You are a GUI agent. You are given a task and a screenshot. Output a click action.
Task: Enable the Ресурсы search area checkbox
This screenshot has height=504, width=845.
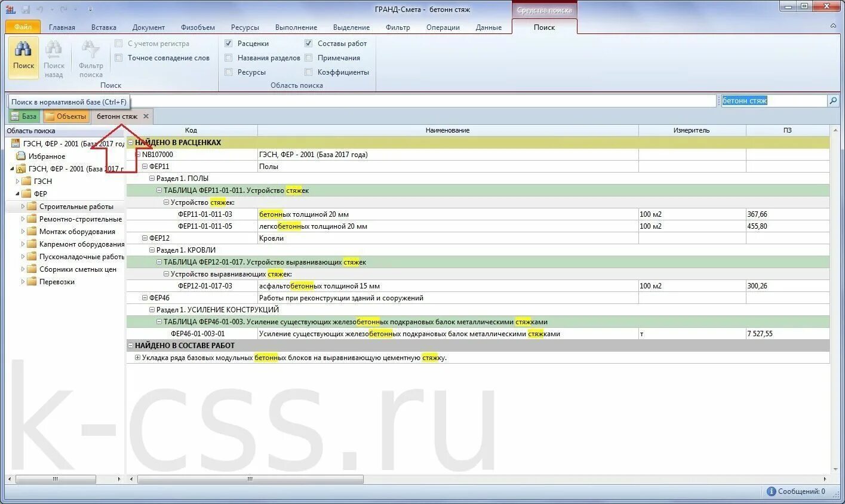[229, 72]
